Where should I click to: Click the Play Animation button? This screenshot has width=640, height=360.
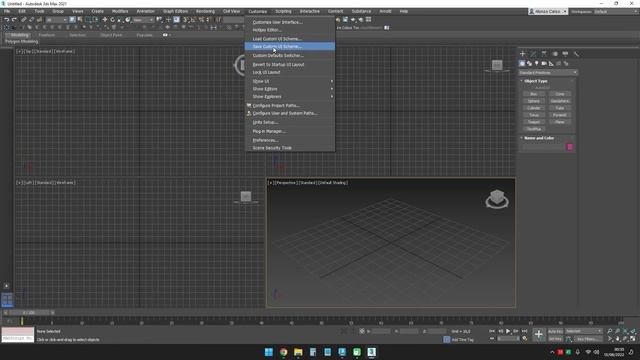[508, 331]
